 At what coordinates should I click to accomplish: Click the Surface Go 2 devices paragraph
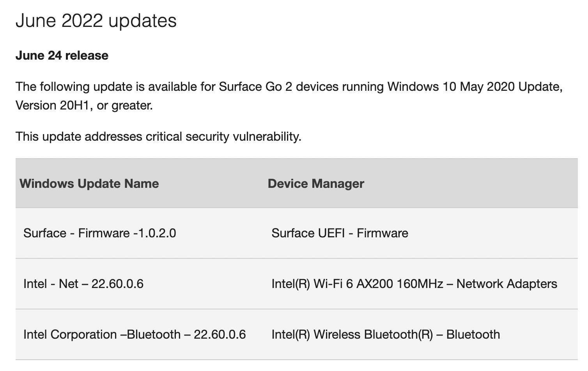[x=289, y=96]
